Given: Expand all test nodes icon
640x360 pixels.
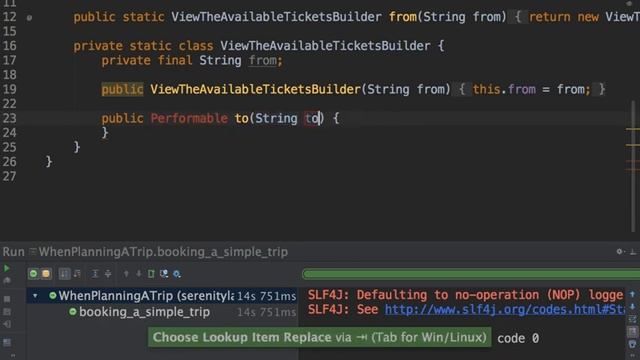Looking at the screenshot, I should (95, 273).
